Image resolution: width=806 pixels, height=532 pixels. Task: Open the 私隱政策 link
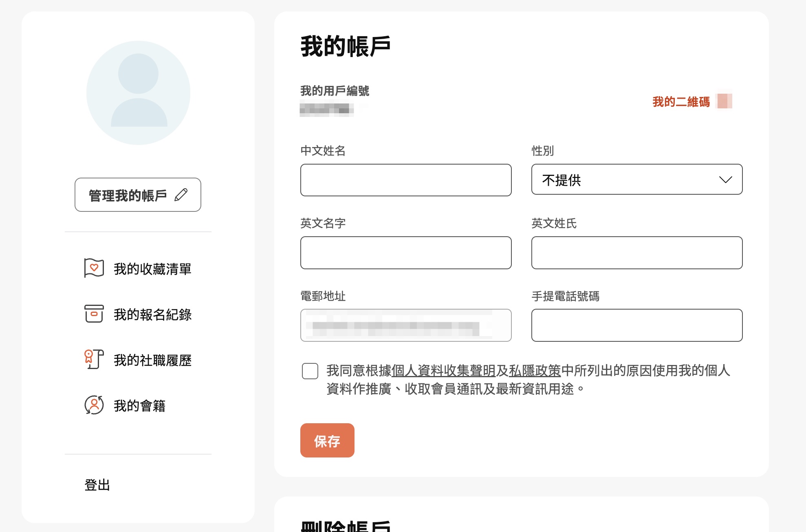(535, 371)
